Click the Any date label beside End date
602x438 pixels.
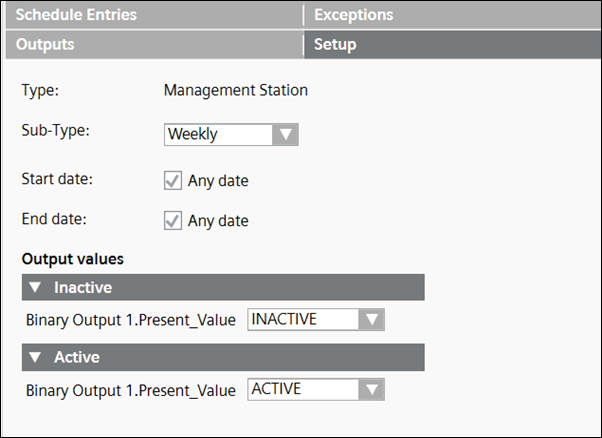[x=218, y=220]
